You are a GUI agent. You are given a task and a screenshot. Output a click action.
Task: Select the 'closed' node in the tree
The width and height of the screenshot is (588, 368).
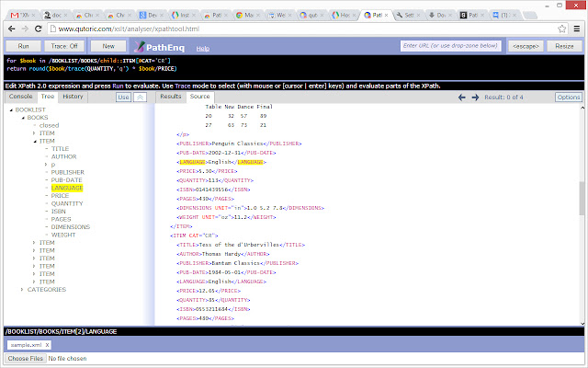pyautogui.click(x=49, y=125)
